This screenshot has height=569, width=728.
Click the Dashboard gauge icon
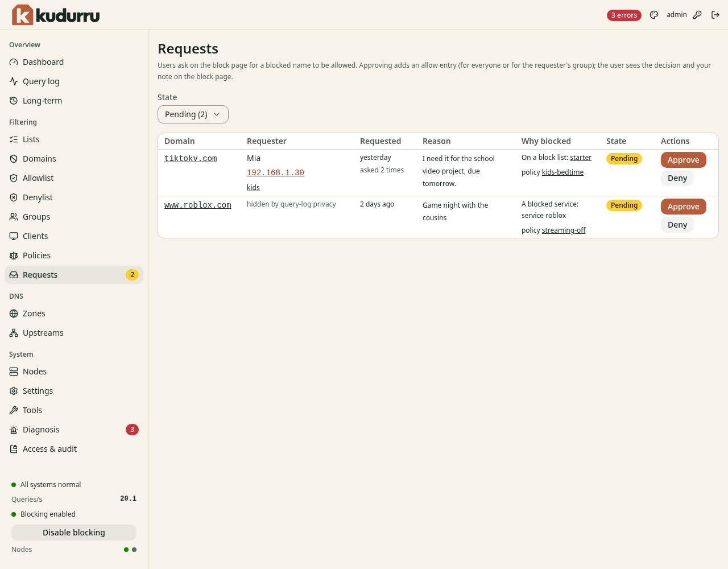point(14,62)
